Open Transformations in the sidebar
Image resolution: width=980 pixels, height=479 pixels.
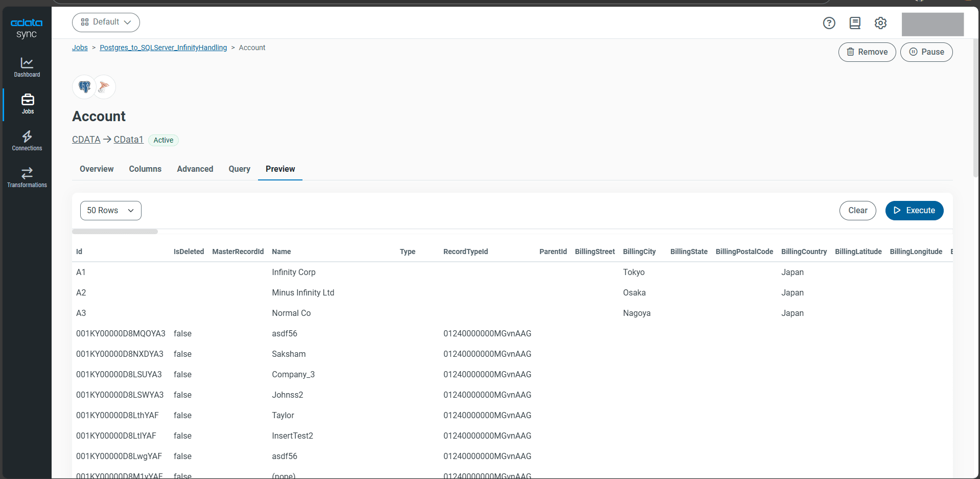(27, 177)
